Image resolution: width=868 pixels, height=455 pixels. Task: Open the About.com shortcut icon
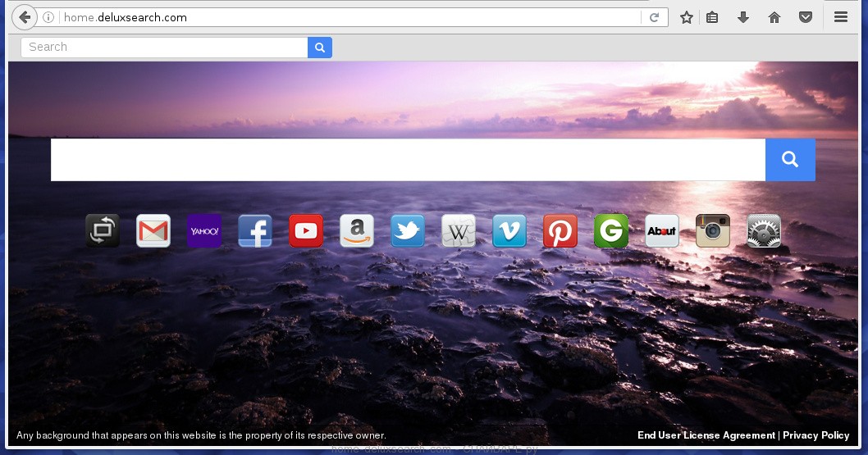pyautogui.click(x=662, y=230)
